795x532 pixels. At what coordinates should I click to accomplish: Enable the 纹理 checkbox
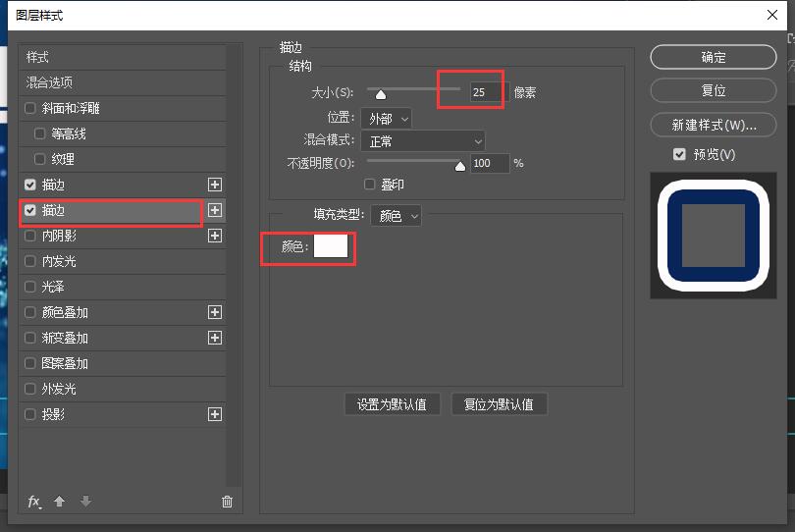tap(39, 159)
